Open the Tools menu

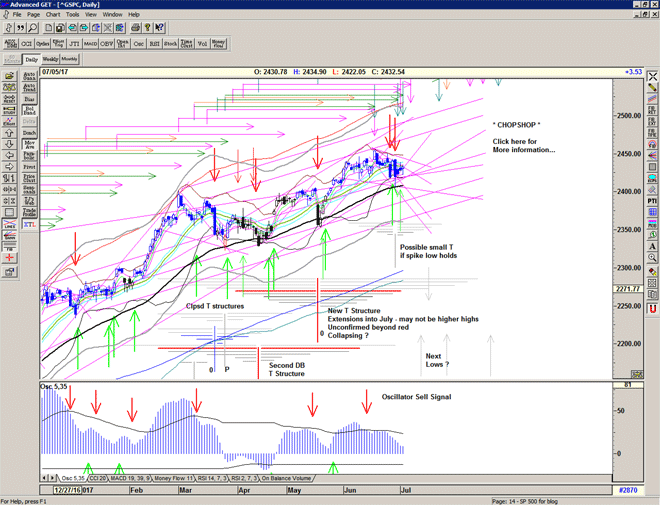(x=72, y=15)
